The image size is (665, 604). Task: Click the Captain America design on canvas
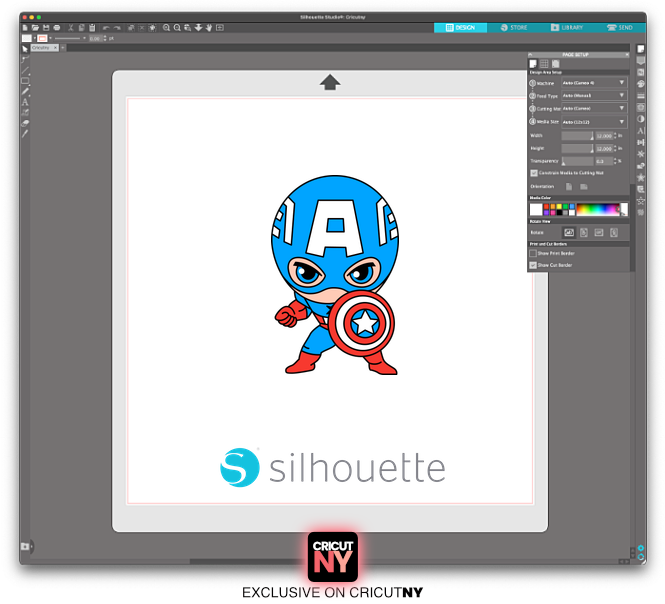[335, 275]
